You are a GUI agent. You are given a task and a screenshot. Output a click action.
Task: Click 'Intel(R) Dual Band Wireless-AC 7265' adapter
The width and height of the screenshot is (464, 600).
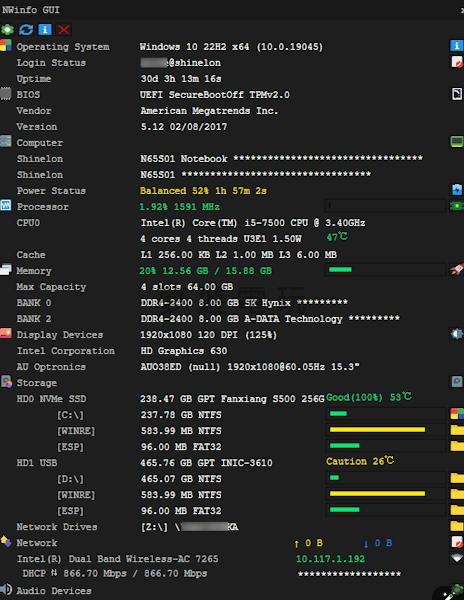click(x=117, y=559)
